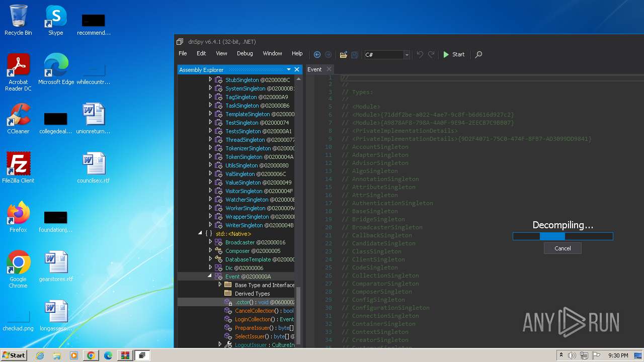Show hidden system tray icons arrow
Screen dimensions: 644x362
(561, 355)
